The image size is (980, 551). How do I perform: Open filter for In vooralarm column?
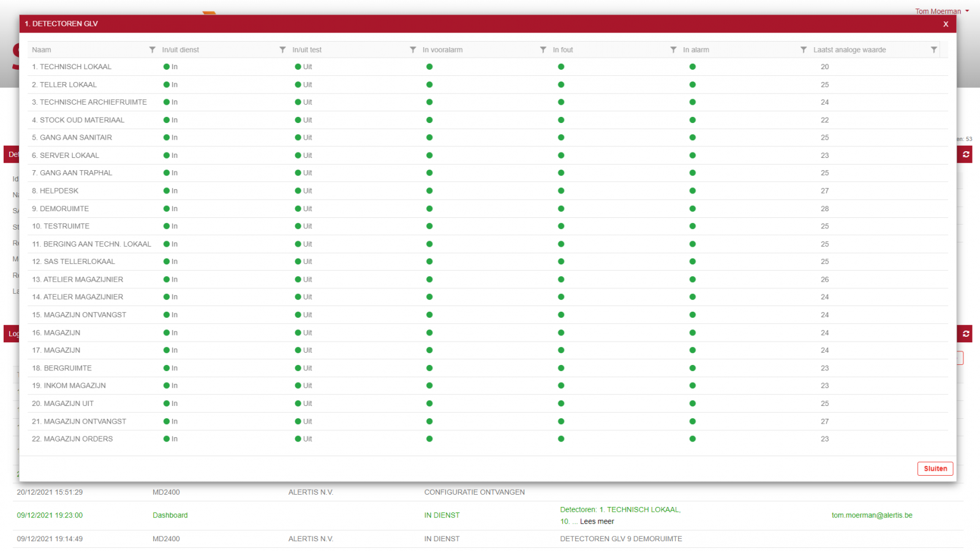[543, 50]
